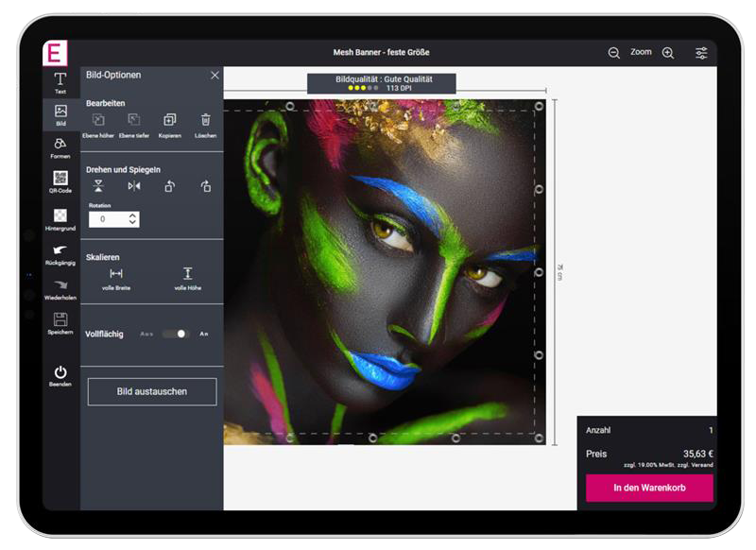756x550 pixels.
Task: Zoom out with minus magnifier
Action: pyautogui.click(x=614, y=53)
